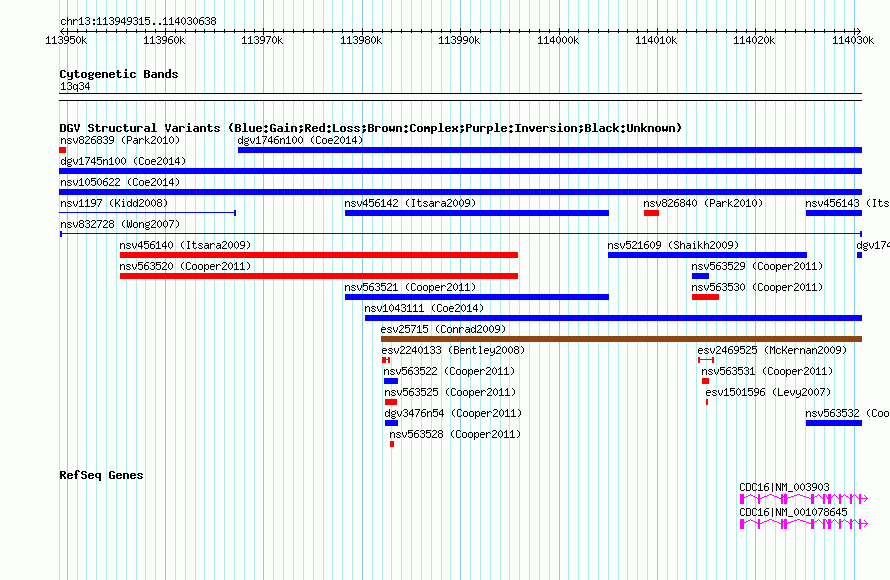Click the nsv456140 (Itsara2009) text label
This screenshot has width=890, height=580.
(x=185, y=245)
